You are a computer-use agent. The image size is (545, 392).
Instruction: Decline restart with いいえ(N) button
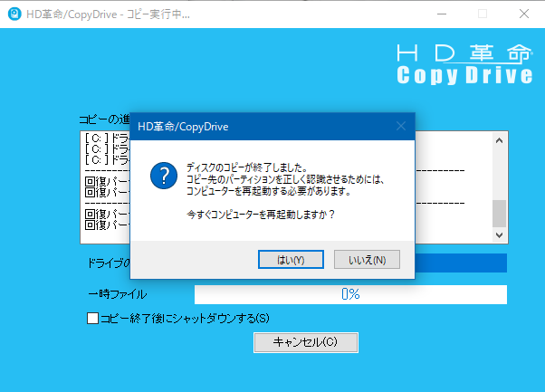tap(367, 260)
